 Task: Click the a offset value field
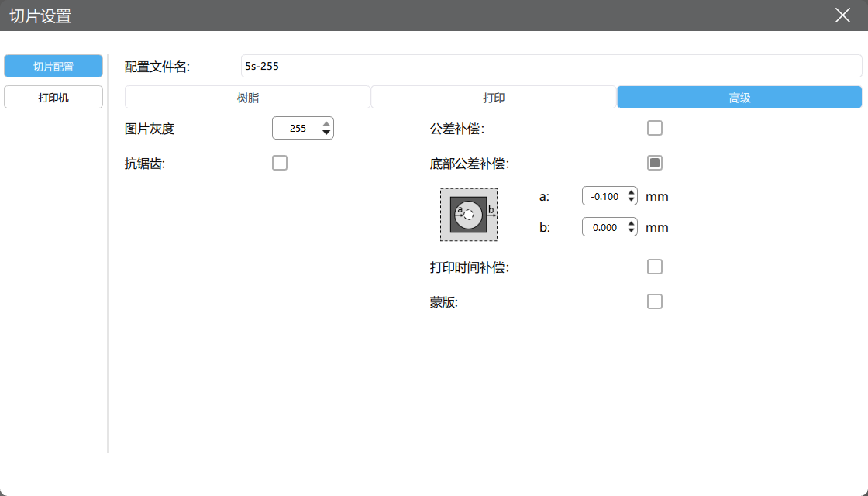604,197
